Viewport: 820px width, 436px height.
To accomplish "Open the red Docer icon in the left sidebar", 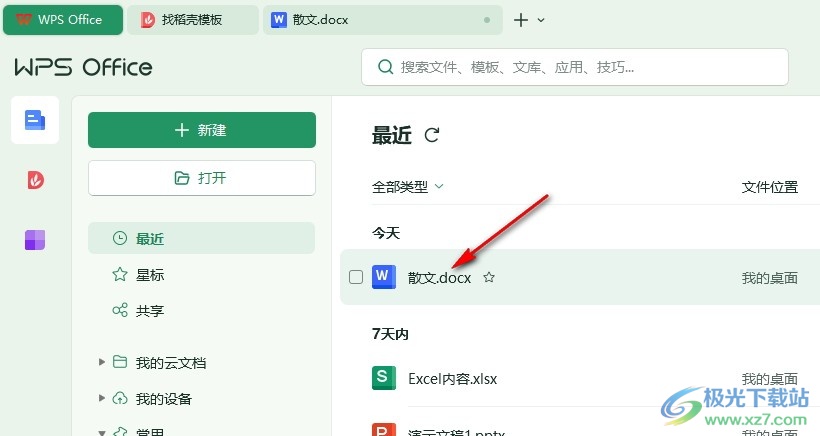I will 35,180.
